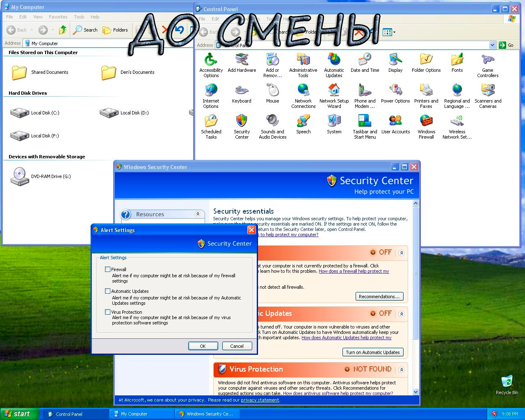Open the Speech applet
525x420 pixels.
click(303, 124)
